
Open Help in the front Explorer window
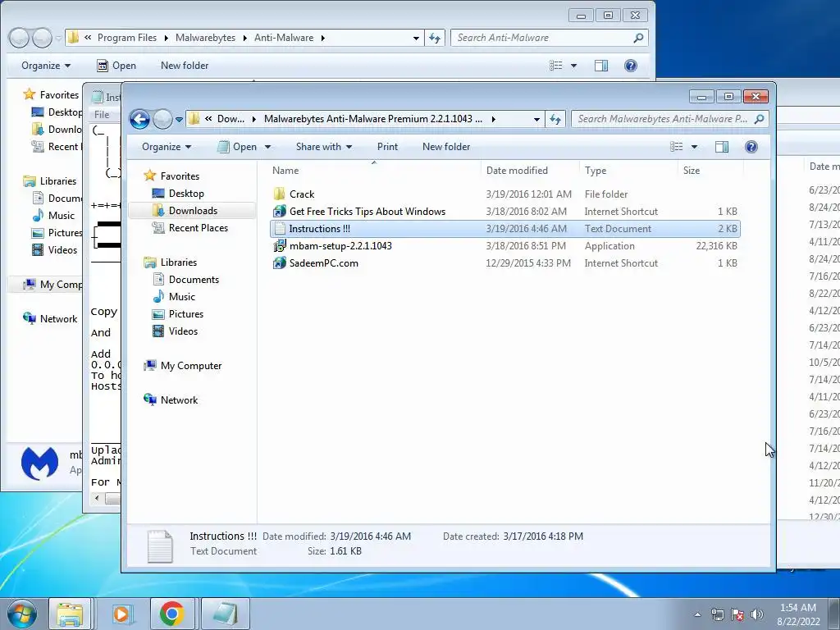pyautogui.click(x=751, y=147)
